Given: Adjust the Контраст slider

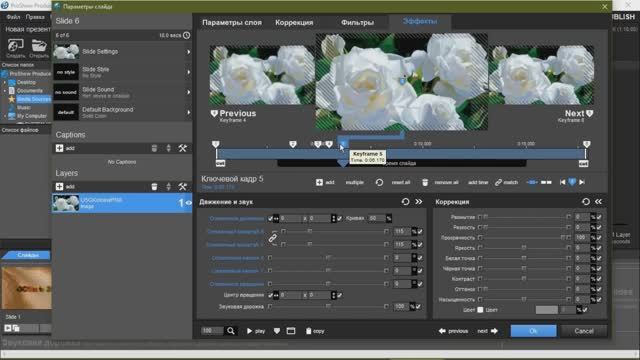Looking at the screenshot, I should click(x=524, y=279).
